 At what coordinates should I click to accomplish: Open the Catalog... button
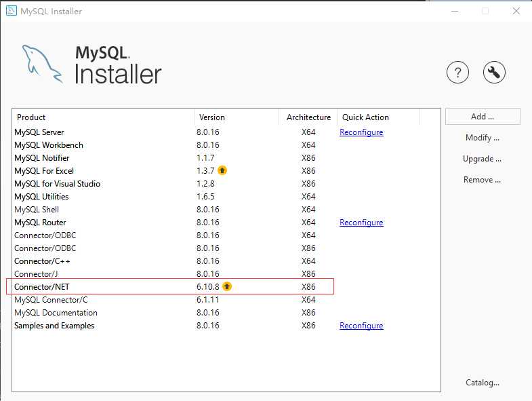click(483, 382)
